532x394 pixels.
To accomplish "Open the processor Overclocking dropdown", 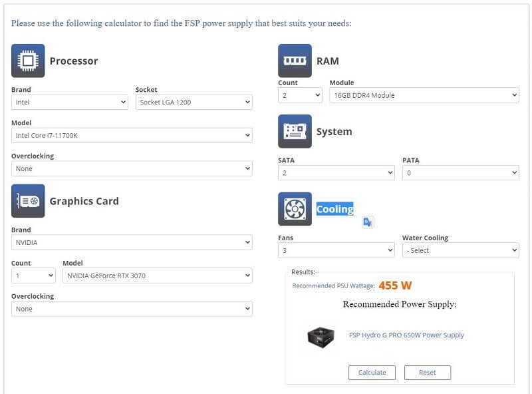I will [132, 169].
